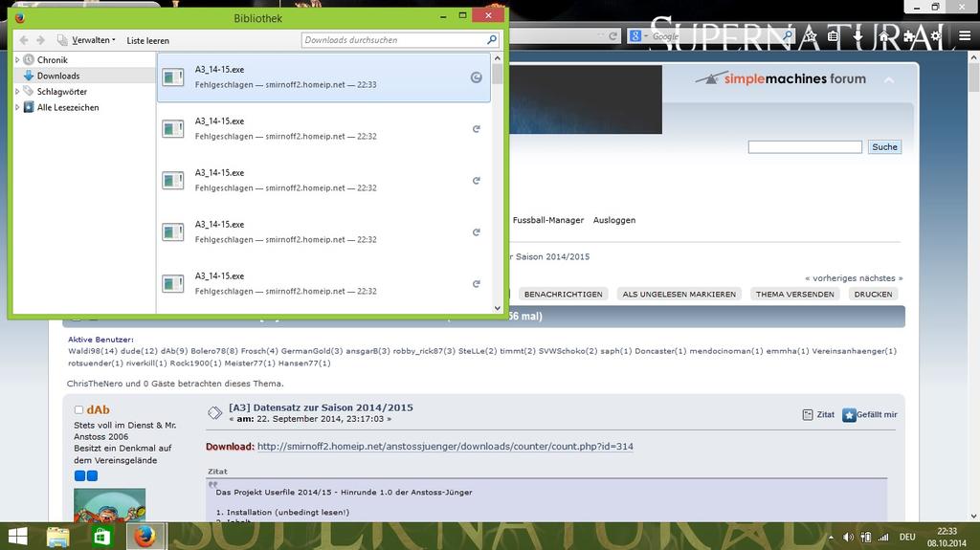
Task: Tick the checkbox beside user dAb
Action: [78, 410]
